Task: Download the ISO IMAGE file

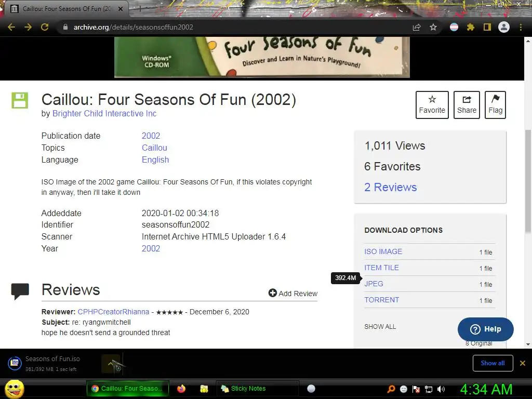Action: [x=383, y=251]
